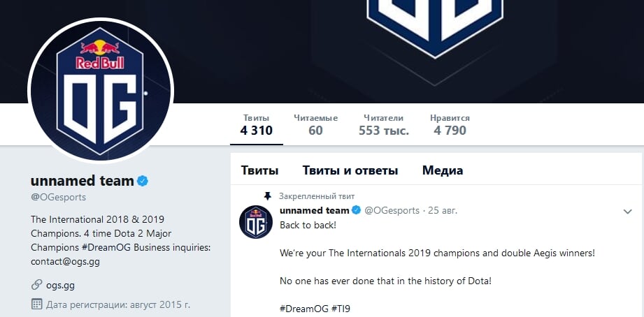Click verified badge beside profile name
The width and height of the screenshot is (644, 317).
(x=142, y=181)
